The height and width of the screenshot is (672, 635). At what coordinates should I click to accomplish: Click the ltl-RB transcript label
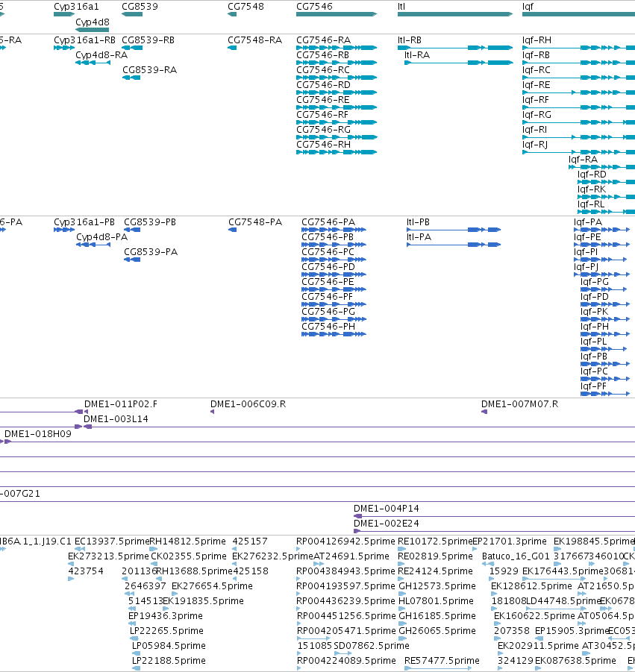[410, 40]
